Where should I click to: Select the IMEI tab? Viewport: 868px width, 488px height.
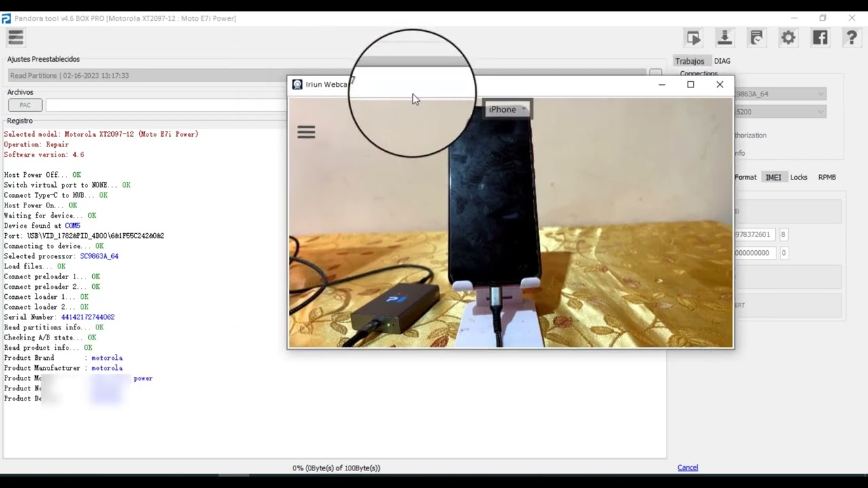pyautogui.click(x=773, y=178)
